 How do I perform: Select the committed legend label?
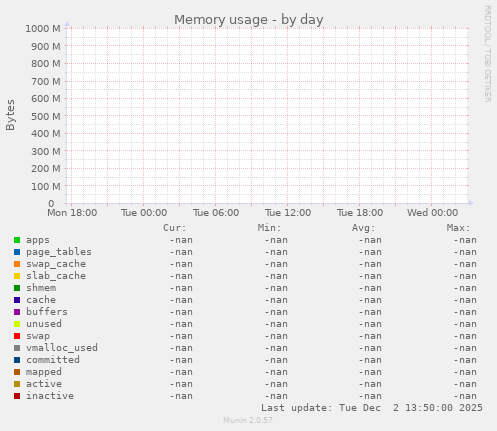click(x=53, y=360)
